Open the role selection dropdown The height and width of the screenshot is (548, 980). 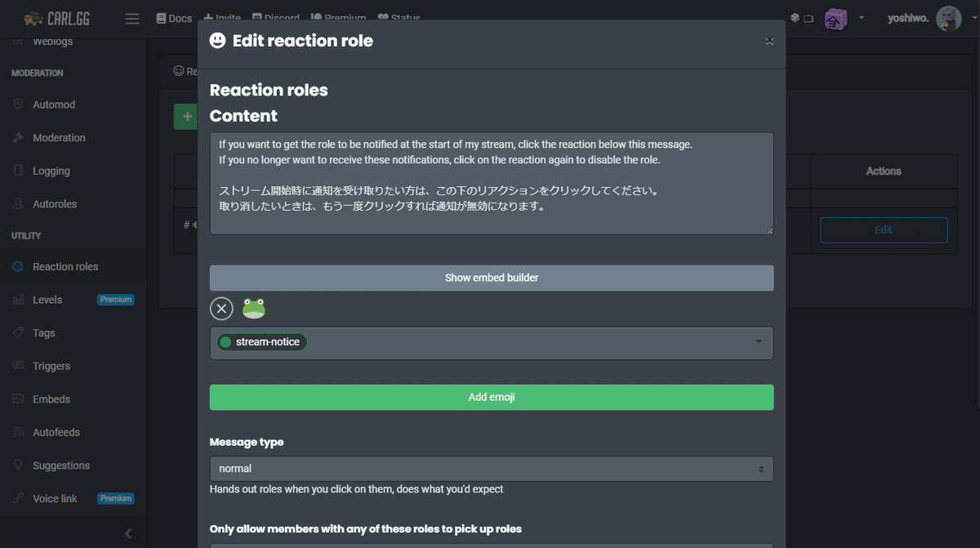[756, 342]
